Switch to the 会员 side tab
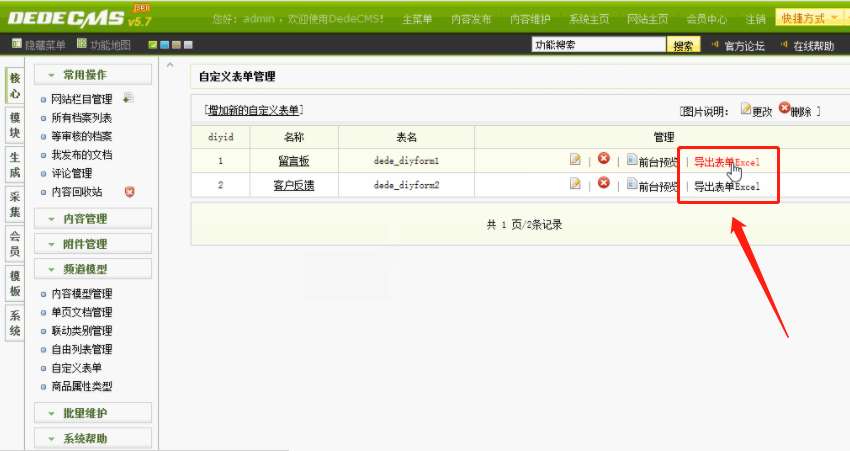Image resolution: width=850 pixels, height=451 pixels. [x=15, y=244]
